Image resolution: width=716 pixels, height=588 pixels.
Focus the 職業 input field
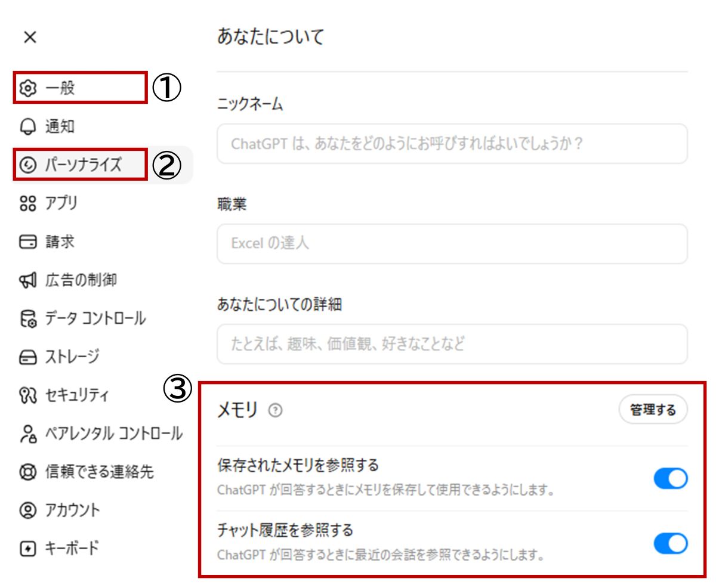point(452,244)
